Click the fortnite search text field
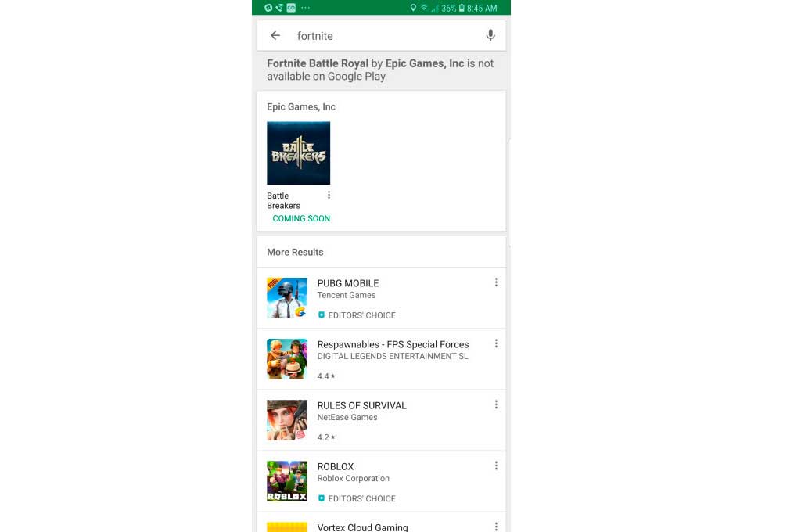The image size is (794, 532). click(x=381, y=35)
